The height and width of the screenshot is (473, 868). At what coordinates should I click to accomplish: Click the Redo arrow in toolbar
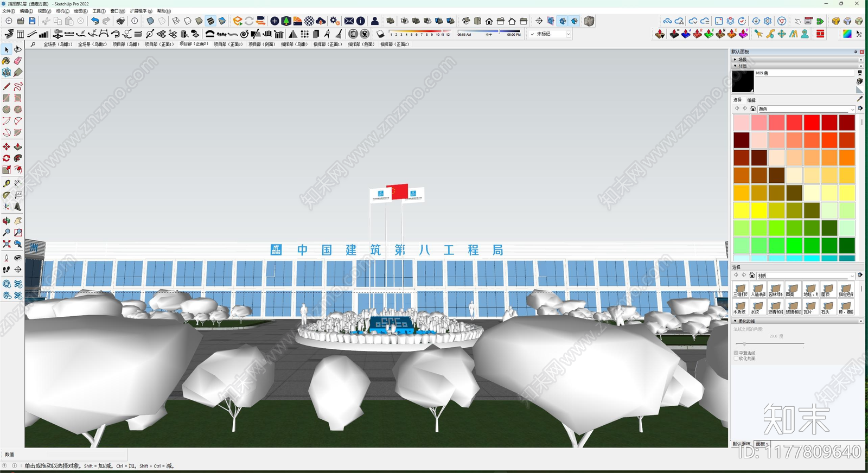pyautogui.click(x=106, y=21)
